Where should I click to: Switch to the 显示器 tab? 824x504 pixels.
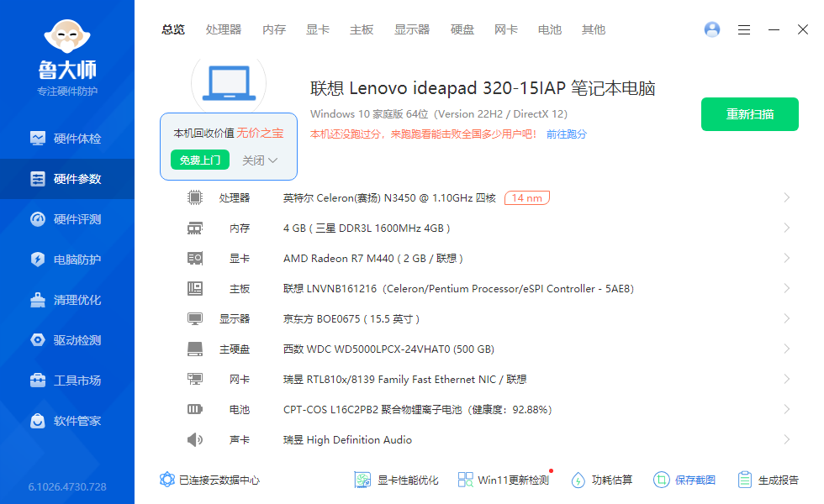click(x=412, y=30)
